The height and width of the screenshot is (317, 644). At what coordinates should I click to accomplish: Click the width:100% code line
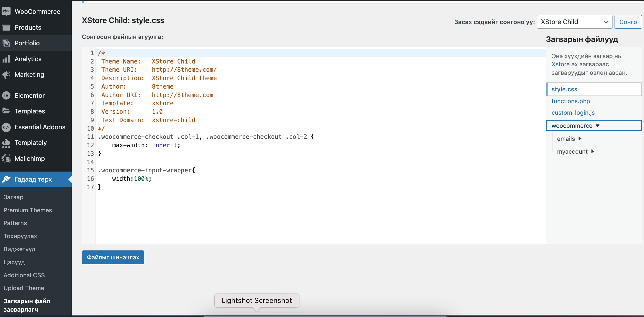(132, 179)
